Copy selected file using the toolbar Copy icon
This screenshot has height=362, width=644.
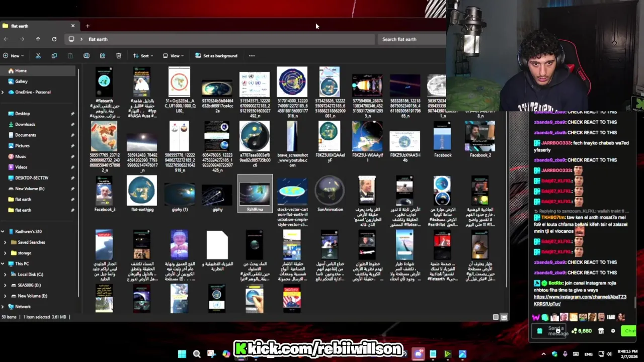coord(54,56)
